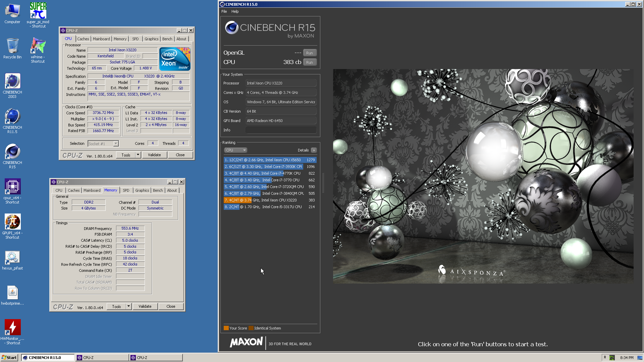Click Validate in lower CPU-Z Memory window
This screenshot has width=644, height=362.
pyautogui.click(x=145, y=306)
